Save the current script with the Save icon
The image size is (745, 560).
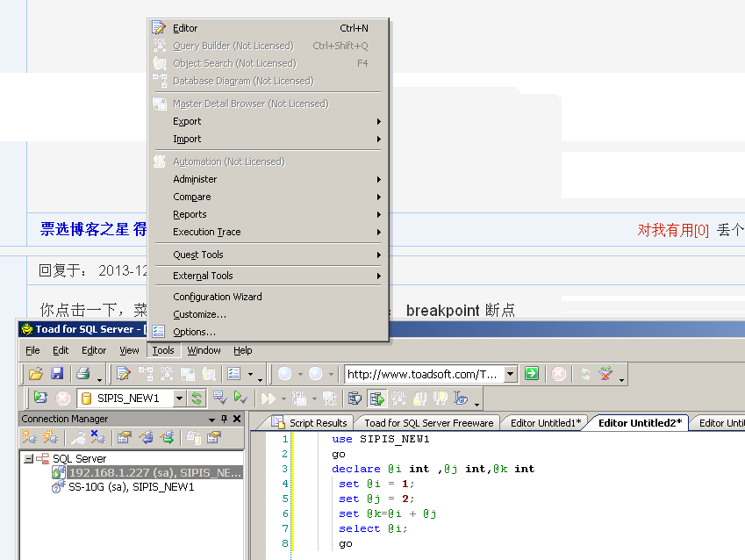pos(56,373)
